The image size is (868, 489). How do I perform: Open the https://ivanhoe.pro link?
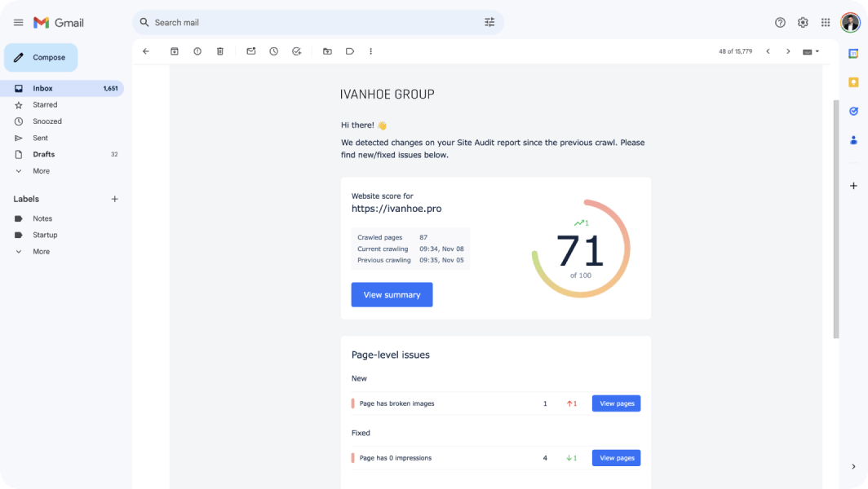(396, 209)
